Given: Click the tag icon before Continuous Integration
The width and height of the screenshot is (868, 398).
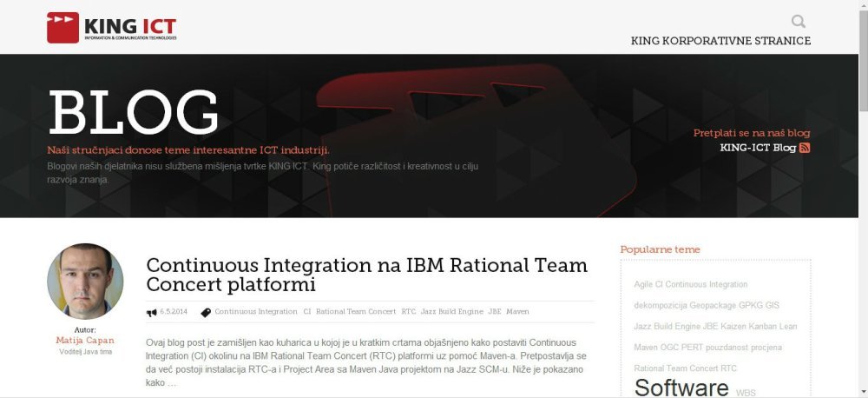Looking at the screenshot, I should [x=206, y=313].
